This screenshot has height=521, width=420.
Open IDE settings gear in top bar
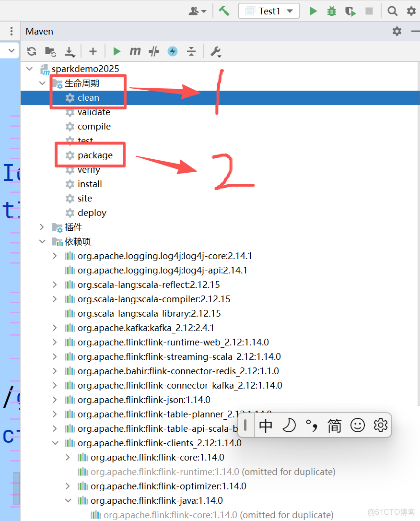pos(411,11)
